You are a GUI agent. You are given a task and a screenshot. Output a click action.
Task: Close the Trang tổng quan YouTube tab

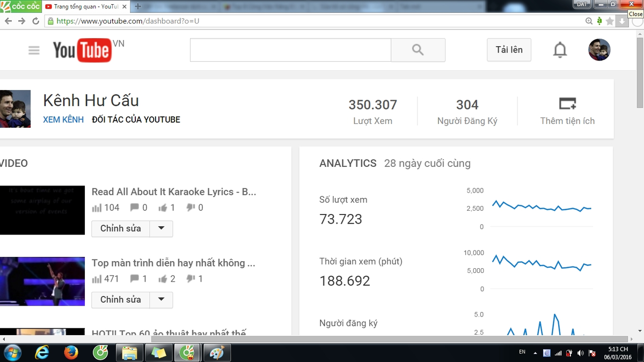pos(125,6)
